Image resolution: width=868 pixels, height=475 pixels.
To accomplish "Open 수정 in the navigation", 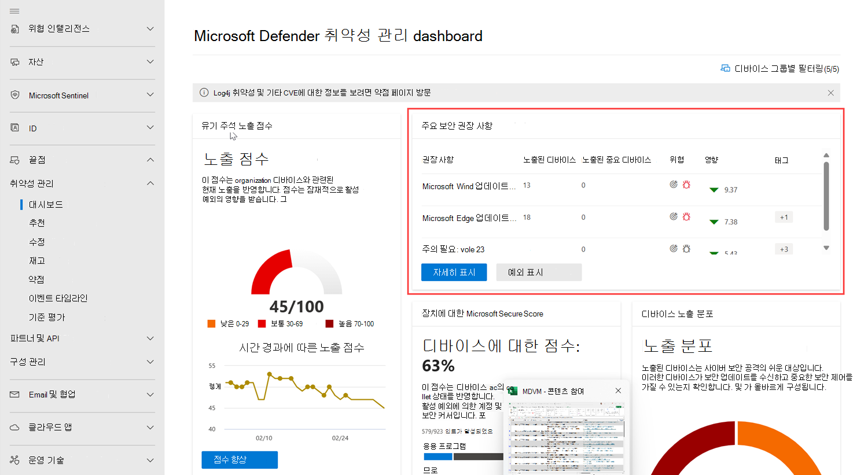I will click(37, 242).
